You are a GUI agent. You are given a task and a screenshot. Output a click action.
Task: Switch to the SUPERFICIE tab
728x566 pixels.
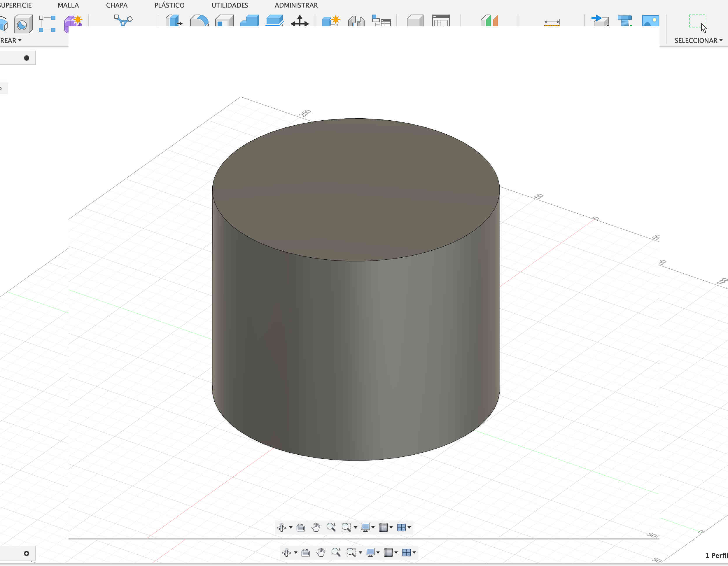click(16, 5)
